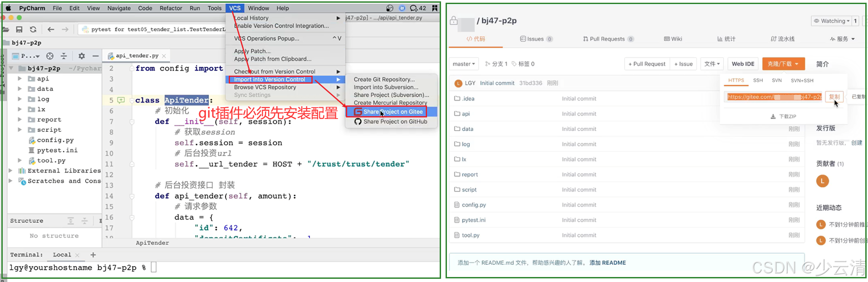The width and height of the screenshot is (868, 282).
Task: Expand tool.py in Project tree
Action: point(20,160)
